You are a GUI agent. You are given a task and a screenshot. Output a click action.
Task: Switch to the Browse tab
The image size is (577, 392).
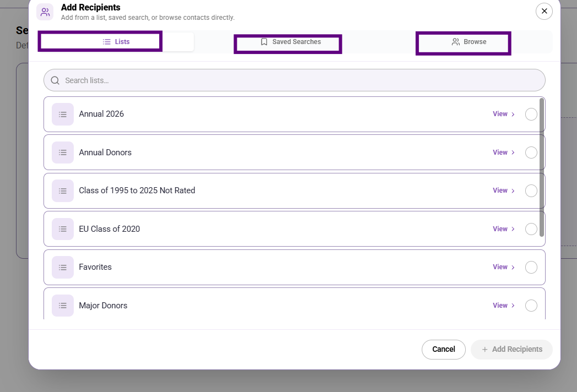click(463, 43)
